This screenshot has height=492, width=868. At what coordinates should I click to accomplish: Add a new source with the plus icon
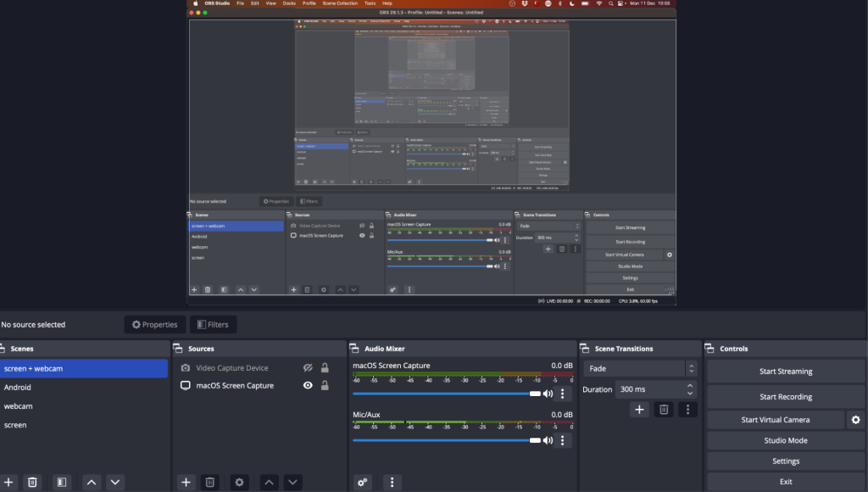pyautogui.click(x=186, y=482)
